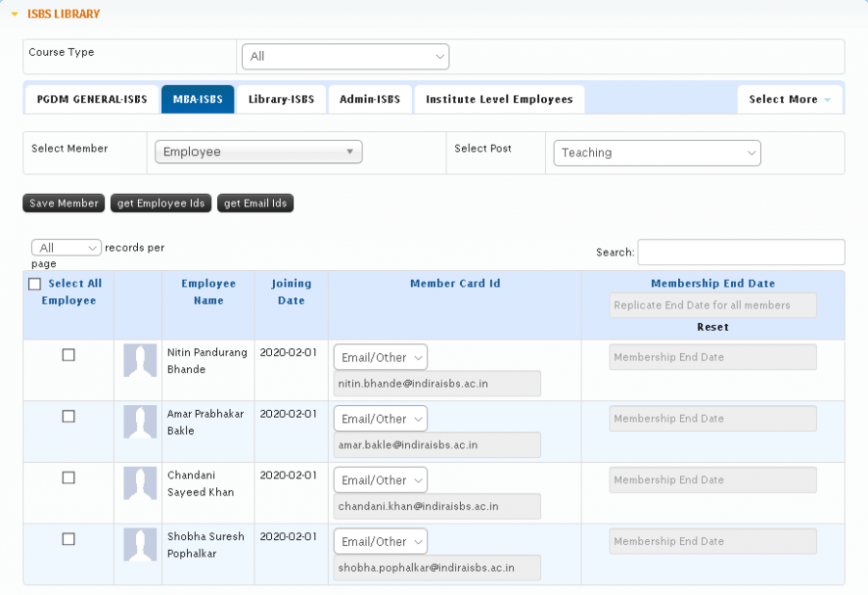Check the box for Nitin Pandurang Bhande
Image resolution: width=868 pixels, height=595 pixels.
(68, 355)
